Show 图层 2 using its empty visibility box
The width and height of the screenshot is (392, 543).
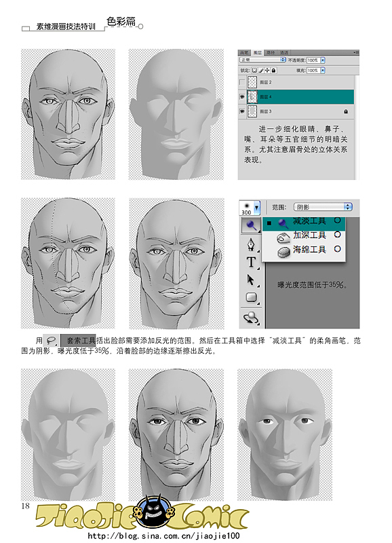(242, 82)
